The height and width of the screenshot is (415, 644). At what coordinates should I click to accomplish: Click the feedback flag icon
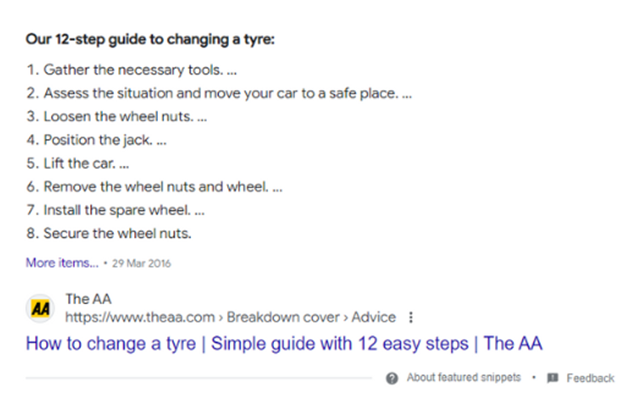pos(552,378)
